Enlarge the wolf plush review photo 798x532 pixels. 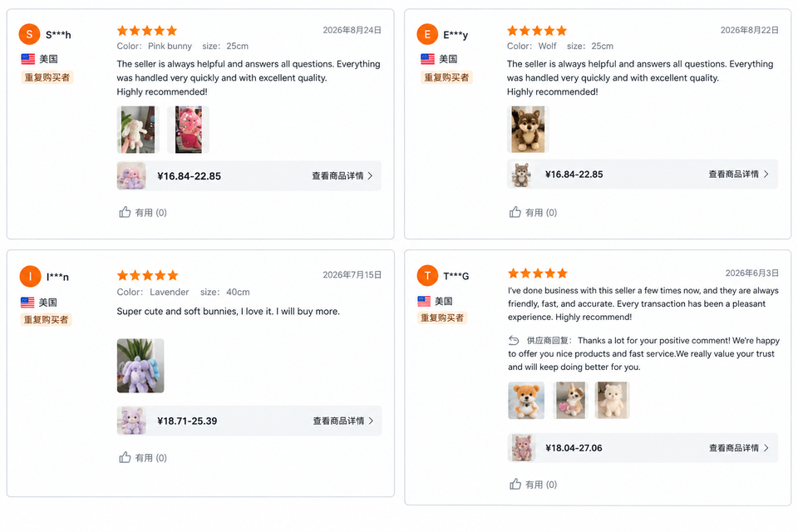point(528,130)
